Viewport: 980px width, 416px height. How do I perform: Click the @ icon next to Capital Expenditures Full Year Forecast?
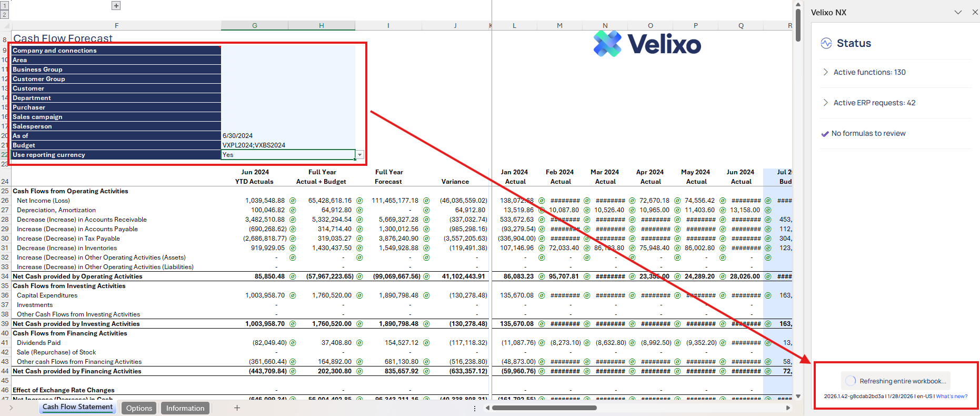click(x=426, y=295)
